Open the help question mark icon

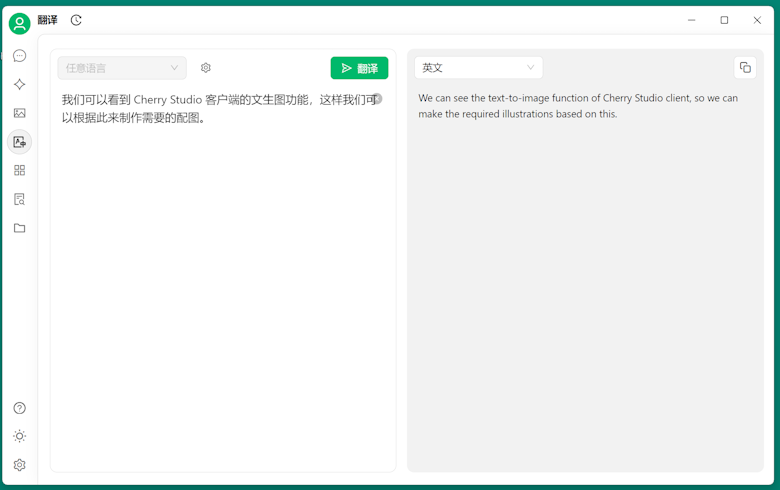point(19,408)
